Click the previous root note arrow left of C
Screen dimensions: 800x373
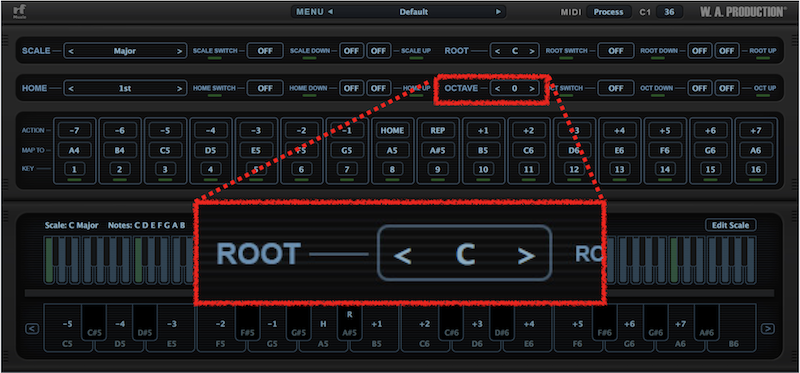pos(497,51)
